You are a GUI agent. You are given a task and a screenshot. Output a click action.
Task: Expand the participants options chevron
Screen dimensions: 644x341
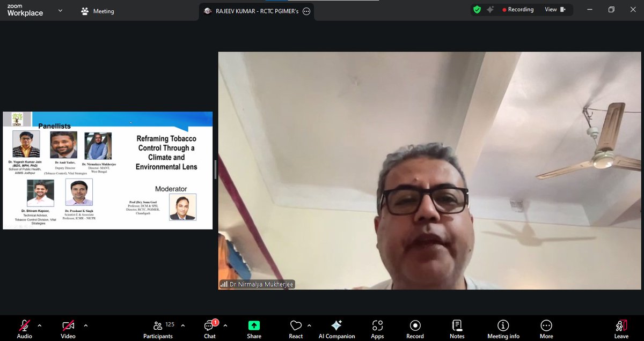click(182, 325)
